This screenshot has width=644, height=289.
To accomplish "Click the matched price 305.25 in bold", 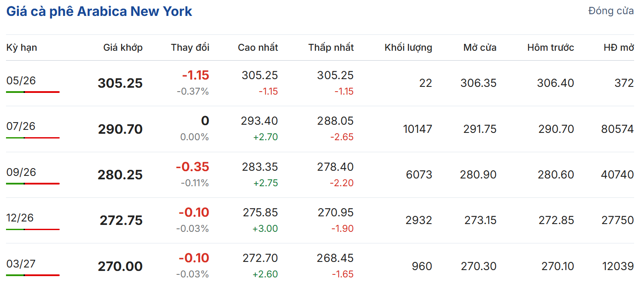I will tap(120, 83).
